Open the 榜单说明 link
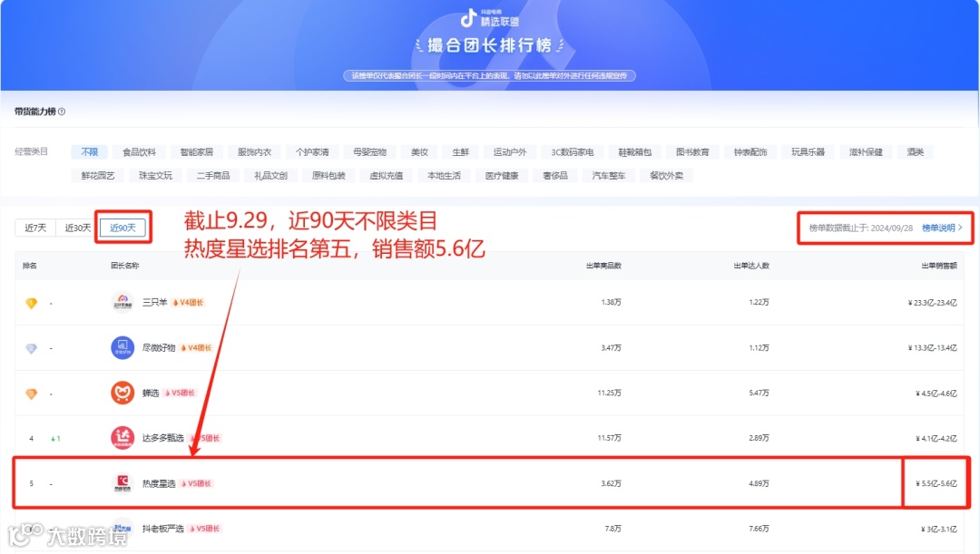 pos(942,228)
